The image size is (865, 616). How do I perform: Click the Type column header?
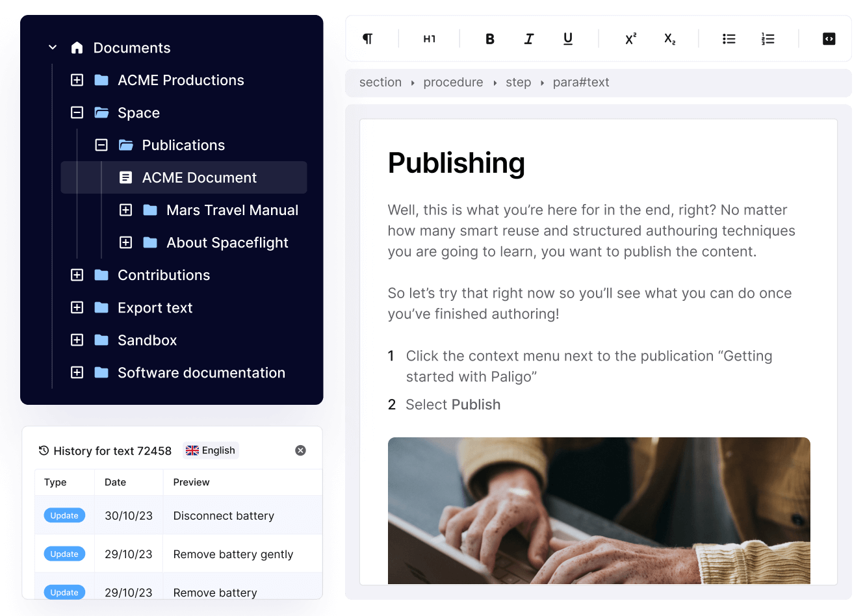pos(55,482)
